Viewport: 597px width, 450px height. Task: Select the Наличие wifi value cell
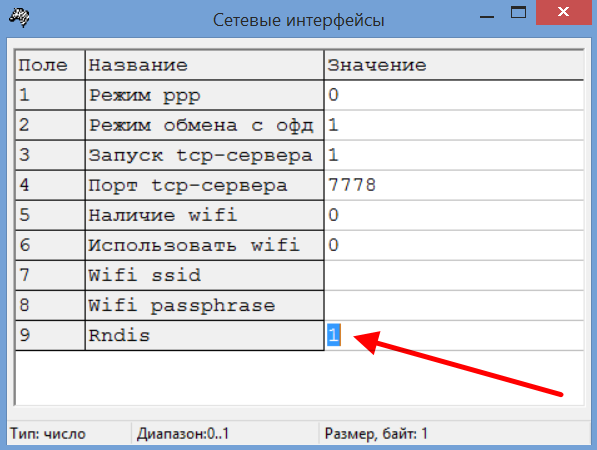pyautogui.click(x=454, y=215)
